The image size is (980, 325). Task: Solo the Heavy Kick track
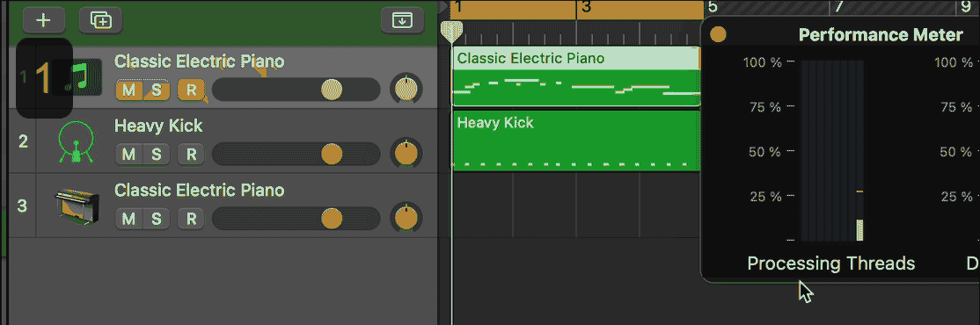(x=156, y=154)
